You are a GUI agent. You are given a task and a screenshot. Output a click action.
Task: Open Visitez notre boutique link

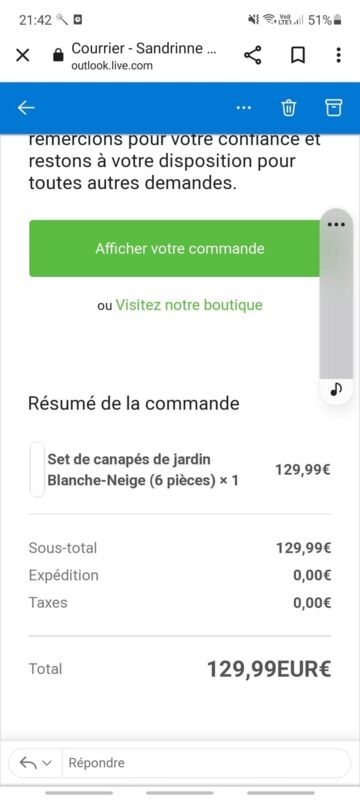pyautogui.click(x=189, y=305)
